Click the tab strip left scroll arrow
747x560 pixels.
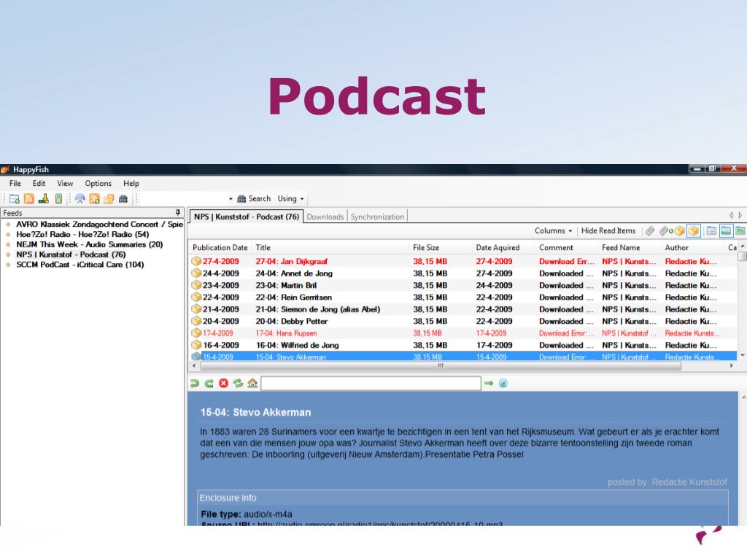731,215
